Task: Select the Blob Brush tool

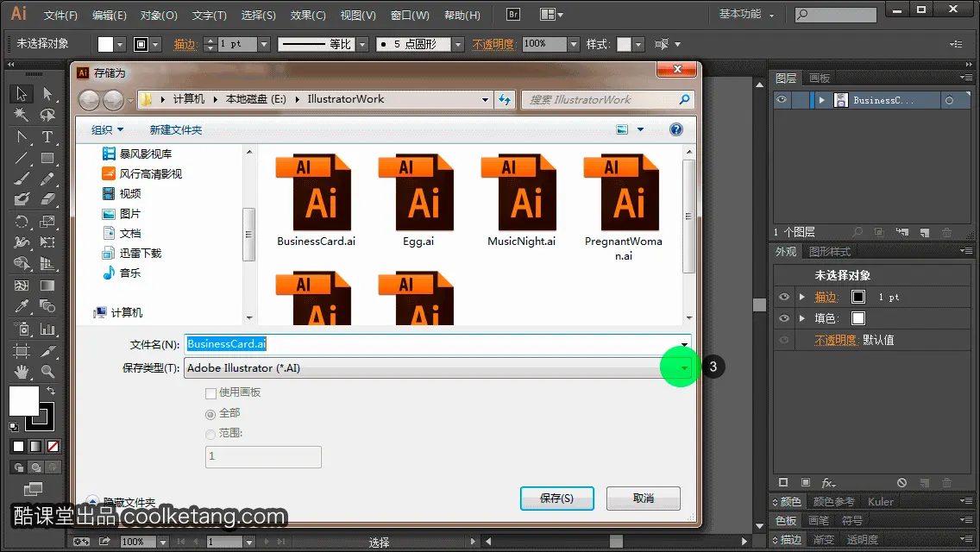Action: coord(22,199)
